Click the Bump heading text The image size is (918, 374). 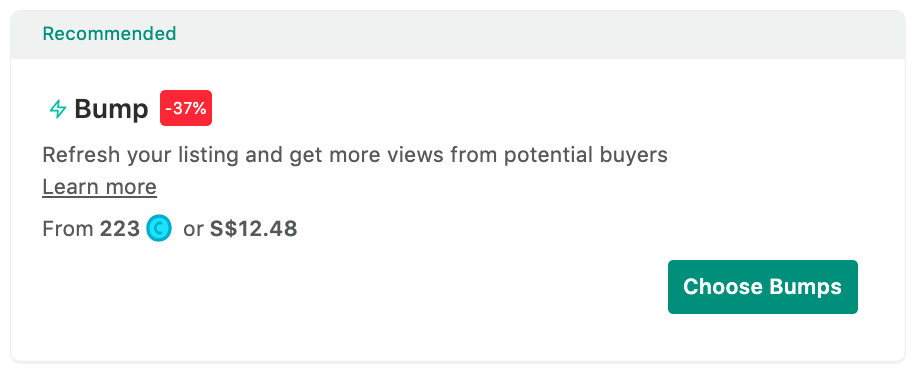(111, 109)
